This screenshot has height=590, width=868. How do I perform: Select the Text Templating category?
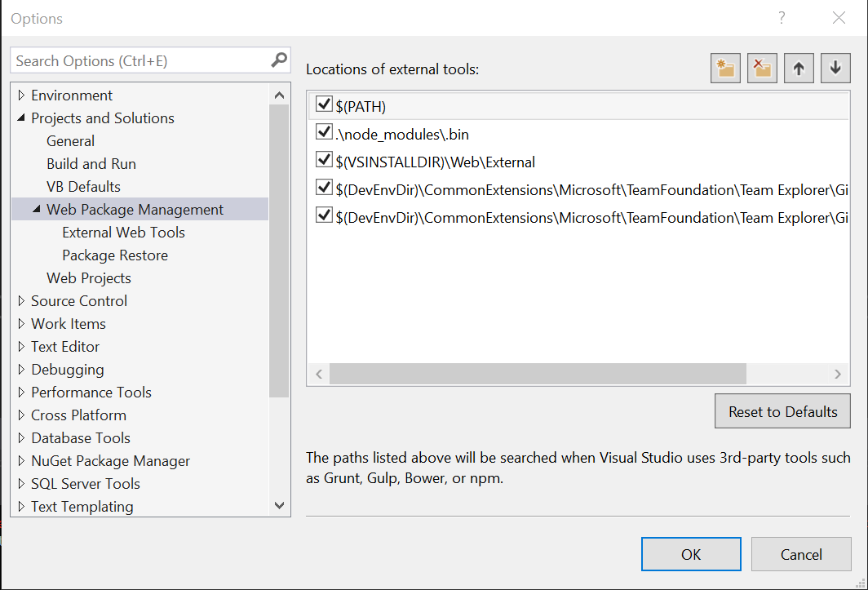tap(82, 506)
